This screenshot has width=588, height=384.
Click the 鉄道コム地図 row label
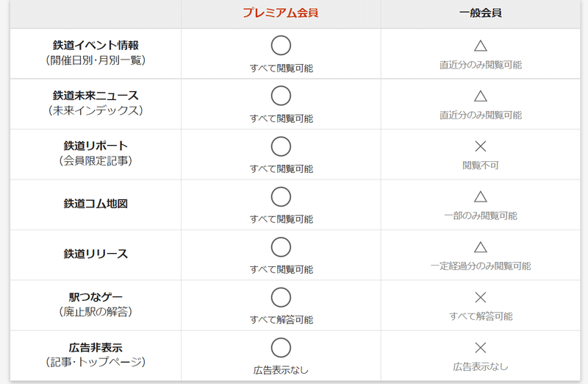pos(96,204)
